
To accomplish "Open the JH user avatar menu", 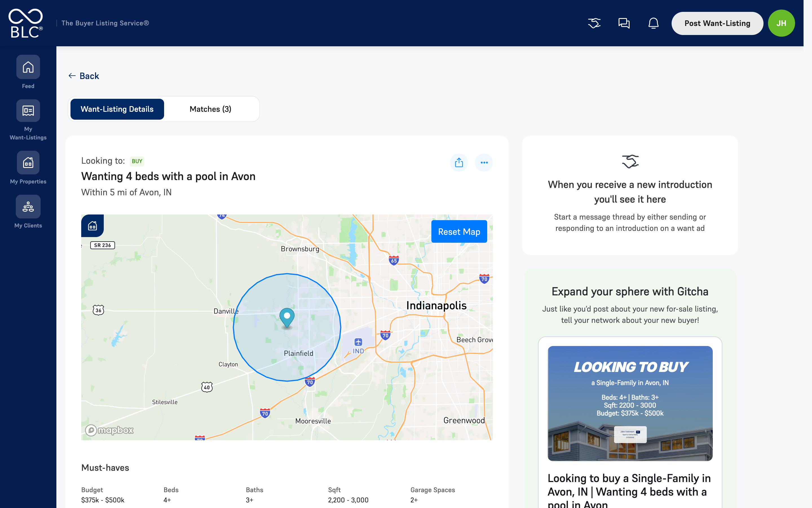I will pos(781,23).
